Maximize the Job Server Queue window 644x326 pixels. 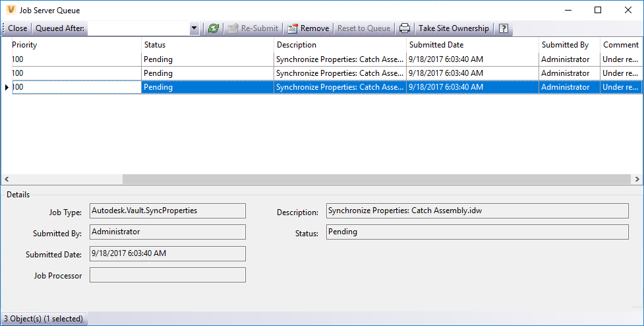tap(598, 10)
